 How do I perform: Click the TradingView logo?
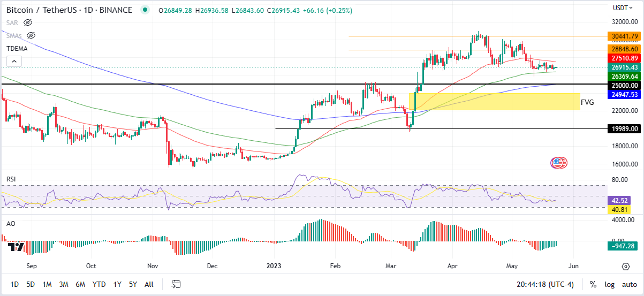pos(16,247)
